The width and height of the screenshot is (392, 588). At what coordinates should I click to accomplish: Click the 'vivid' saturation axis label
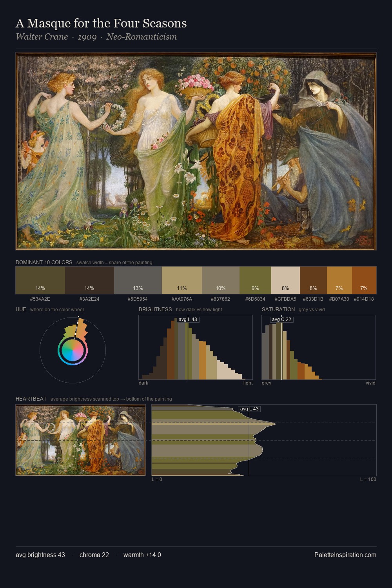point(370,383)
